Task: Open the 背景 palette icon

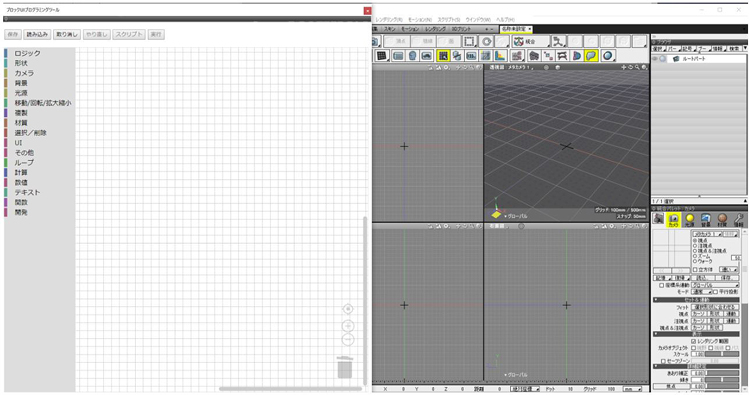Action: (x=706, y=219)
